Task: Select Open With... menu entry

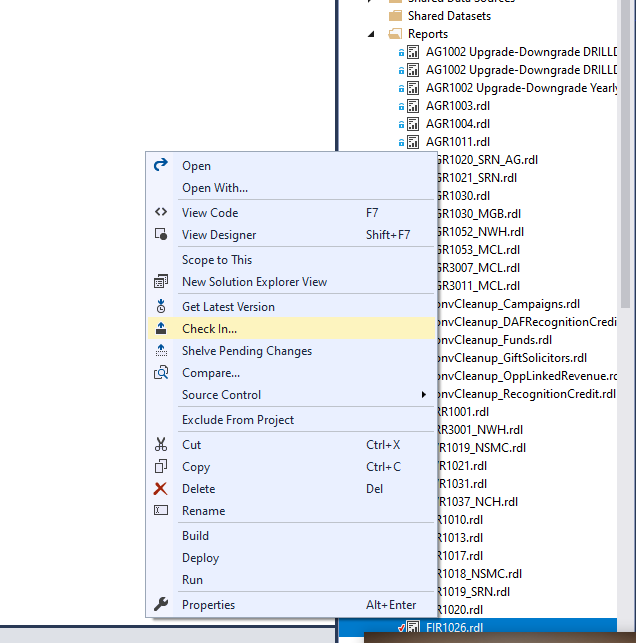Action: pyautogui.click(x=215, y=188)
